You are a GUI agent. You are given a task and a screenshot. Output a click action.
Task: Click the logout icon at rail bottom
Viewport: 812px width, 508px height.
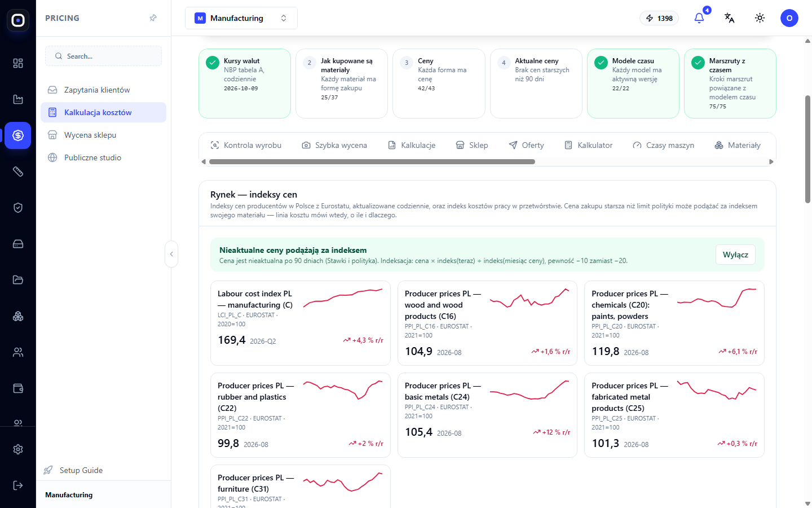[x=18, y=485]
